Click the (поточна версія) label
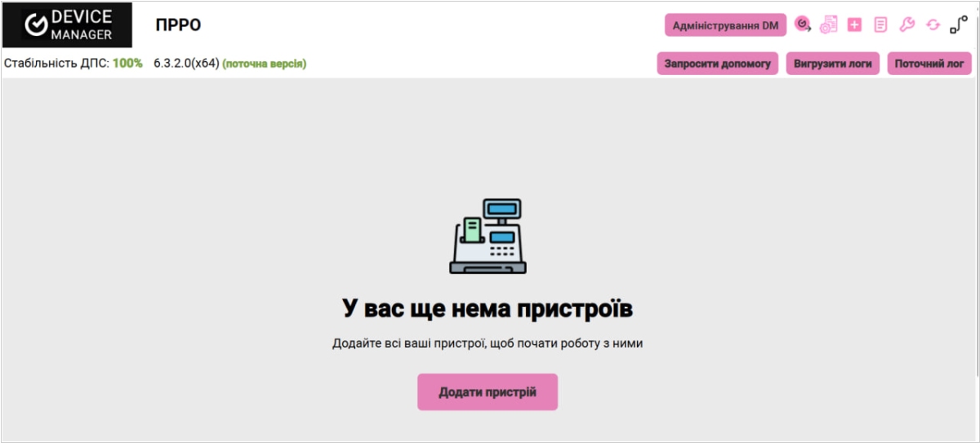This screenshot has height=443, width=980. (x=265, y=64)
